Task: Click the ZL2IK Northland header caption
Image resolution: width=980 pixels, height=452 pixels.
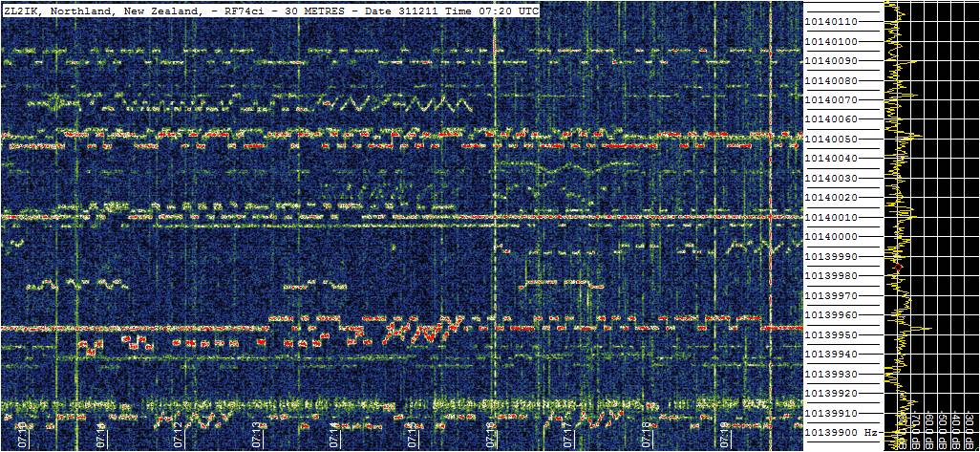Action: tap(270, 11)
